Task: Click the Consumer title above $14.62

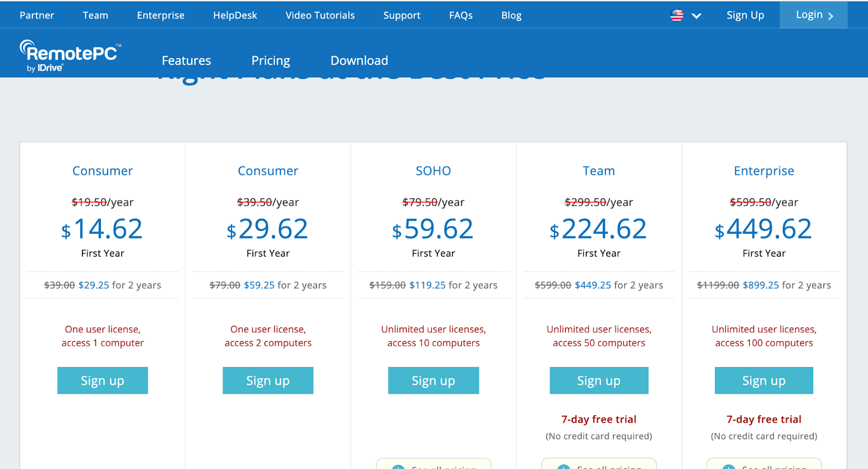Action: click(x=103, y=171)
